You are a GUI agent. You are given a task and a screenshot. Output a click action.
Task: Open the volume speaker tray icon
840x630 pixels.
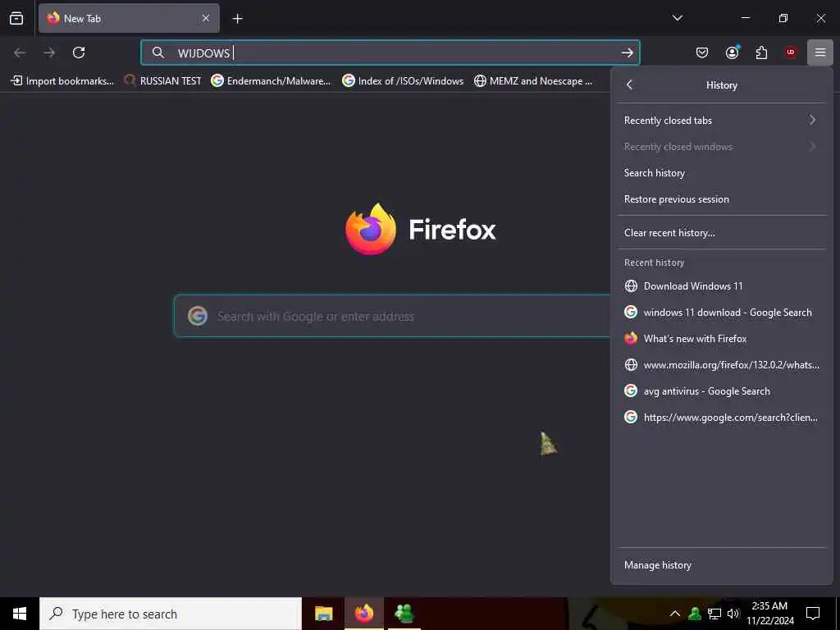coord(733,614)
